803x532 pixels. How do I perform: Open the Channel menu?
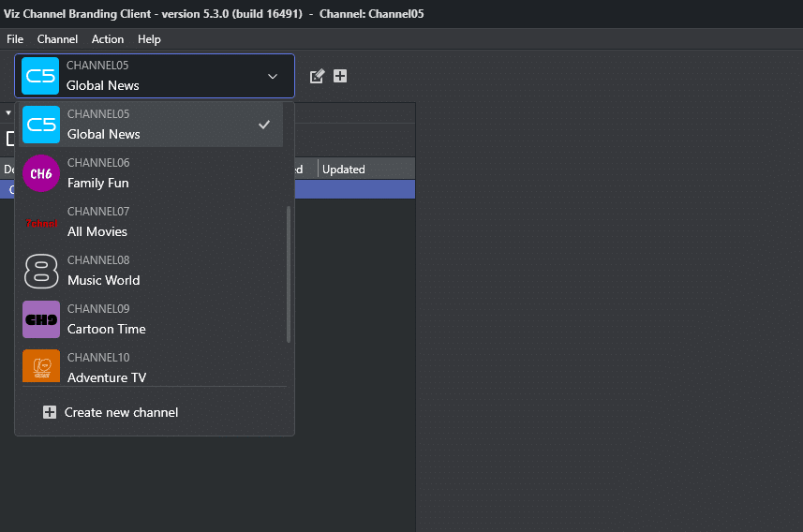tap(57, 39)
